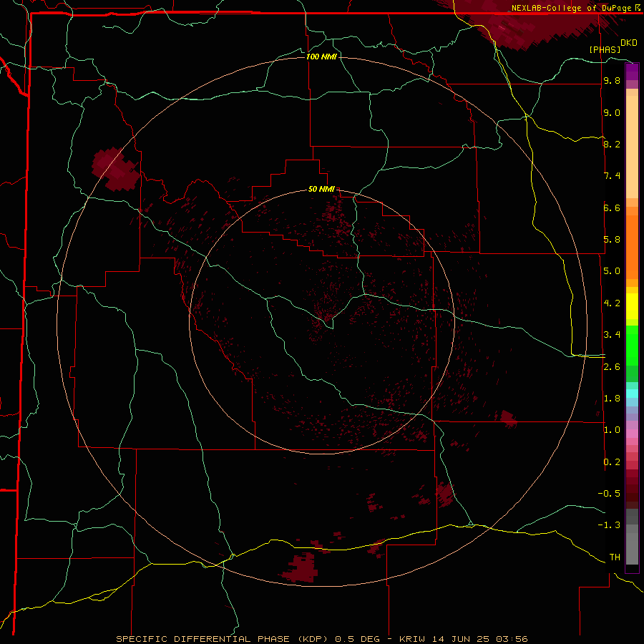644x644 pixels.
Task: Click the 1.0 scale value
Action: click(612, 430)
